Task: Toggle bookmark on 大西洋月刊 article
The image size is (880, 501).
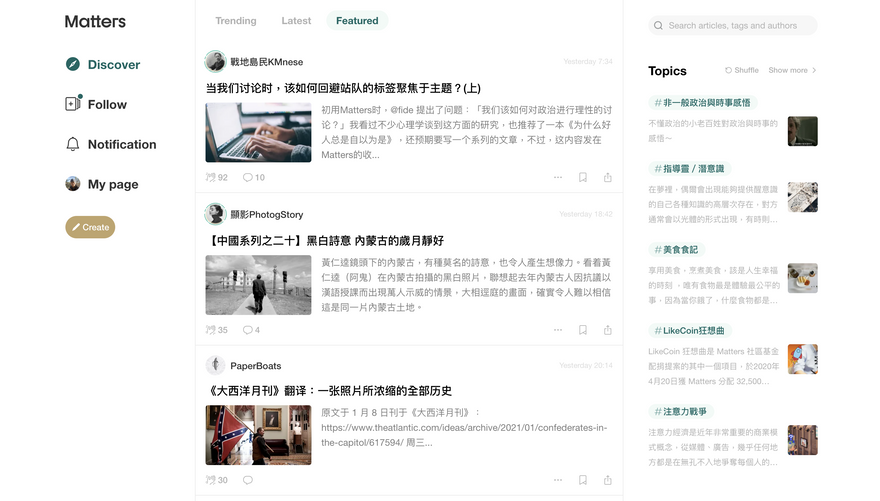Action: pyautogui.click(x=583, y=480)
